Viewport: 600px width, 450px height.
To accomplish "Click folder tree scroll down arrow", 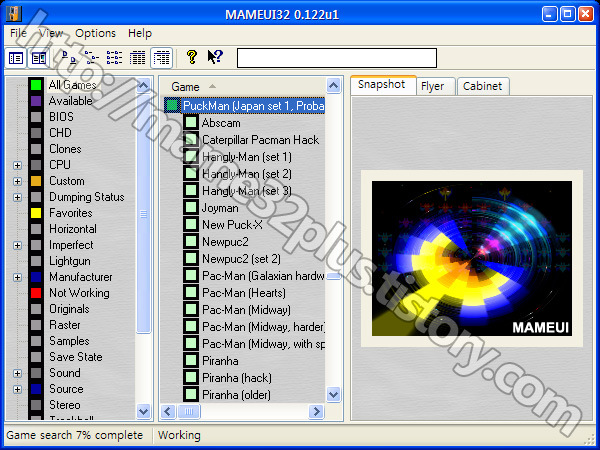I will pos(143,411).
